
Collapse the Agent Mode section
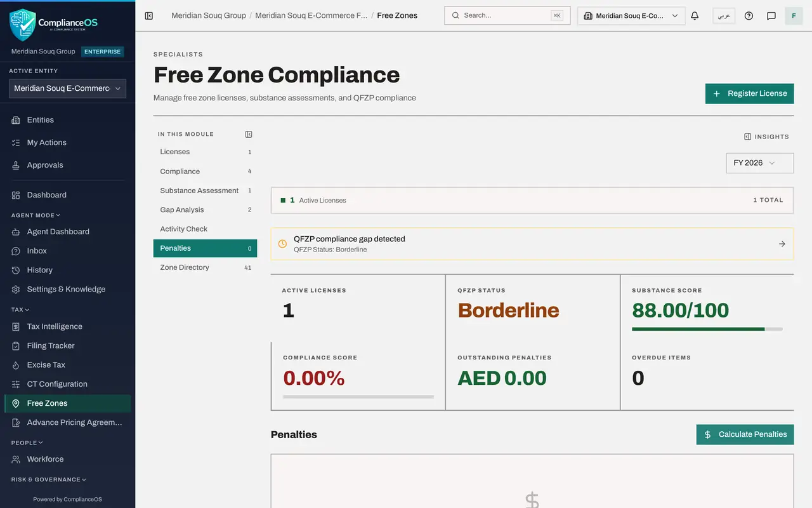point(36,215)
